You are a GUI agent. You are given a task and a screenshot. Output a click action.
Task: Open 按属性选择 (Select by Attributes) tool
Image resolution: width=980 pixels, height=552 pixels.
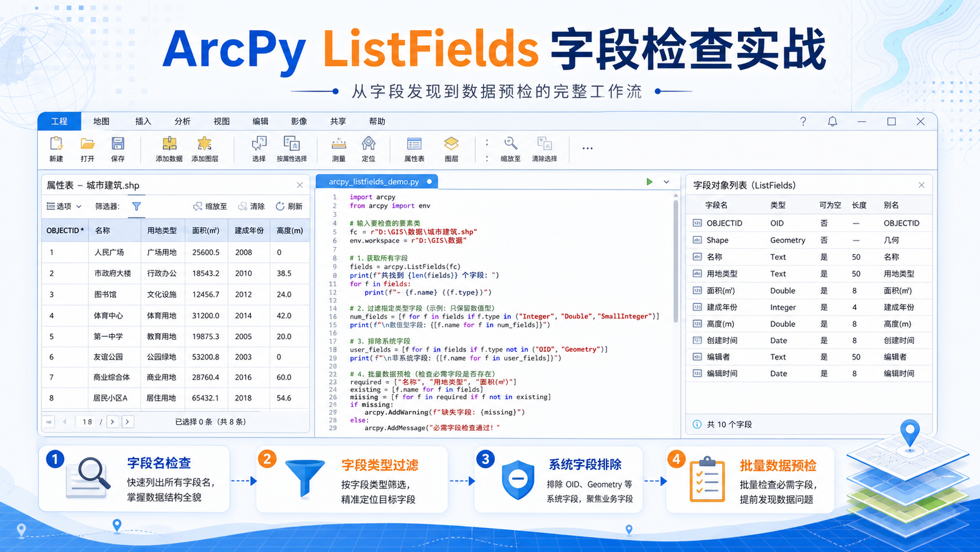291,144
